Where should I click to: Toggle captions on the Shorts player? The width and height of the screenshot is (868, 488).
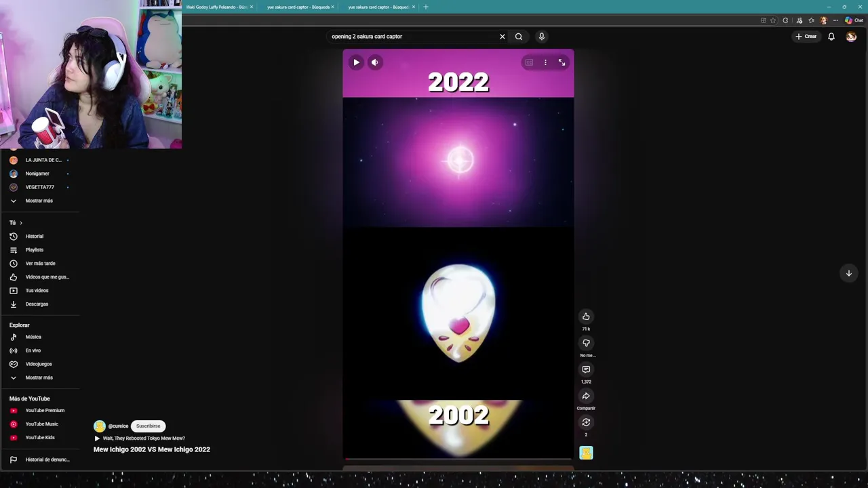pos(529,62)
